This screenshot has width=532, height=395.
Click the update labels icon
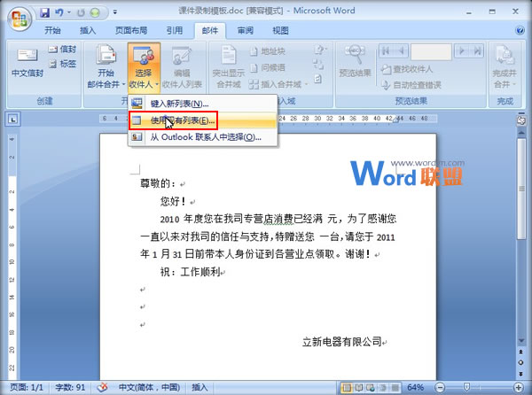(x=317, y=80)
